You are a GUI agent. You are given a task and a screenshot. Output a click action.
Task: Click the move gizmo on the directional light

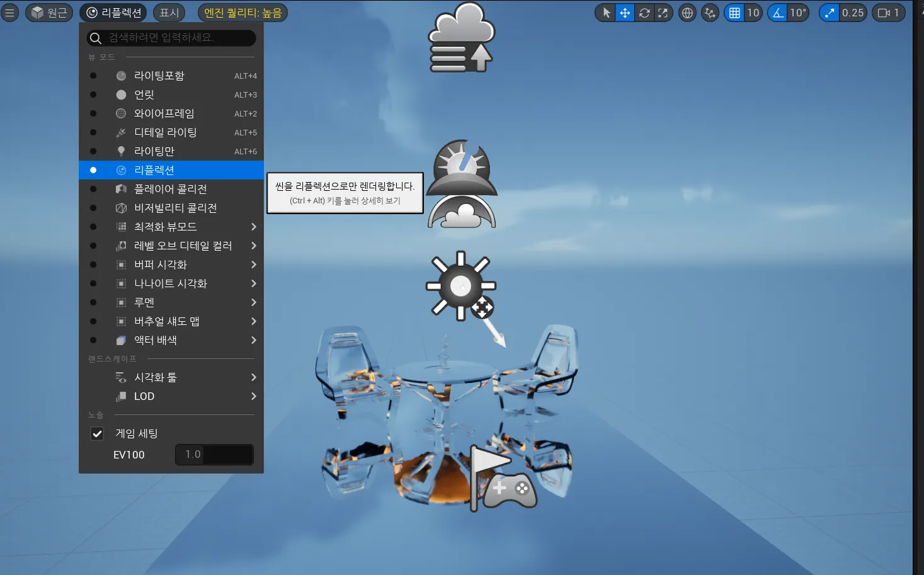[482, 308]
